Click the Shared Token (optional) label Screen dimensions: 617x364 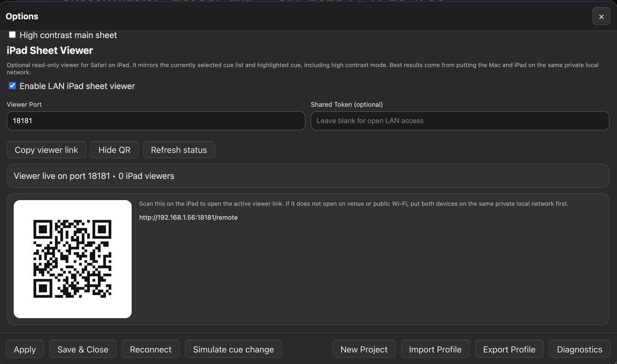347,104
